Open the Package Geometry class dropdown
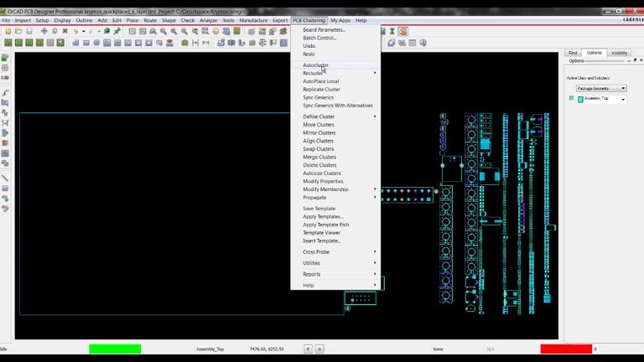The height and width of the screenshot is (362, 644). tap(601, 88)
